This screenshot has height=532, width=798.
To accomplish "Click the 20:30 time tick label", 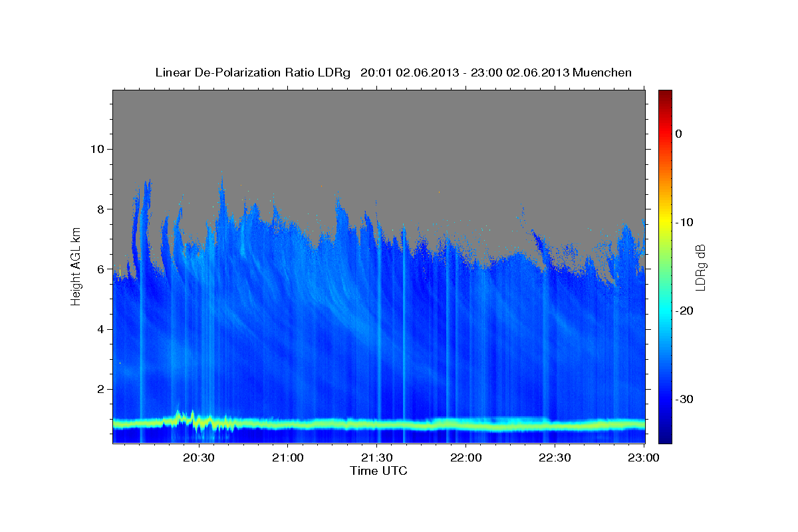I will click(198, 458).
